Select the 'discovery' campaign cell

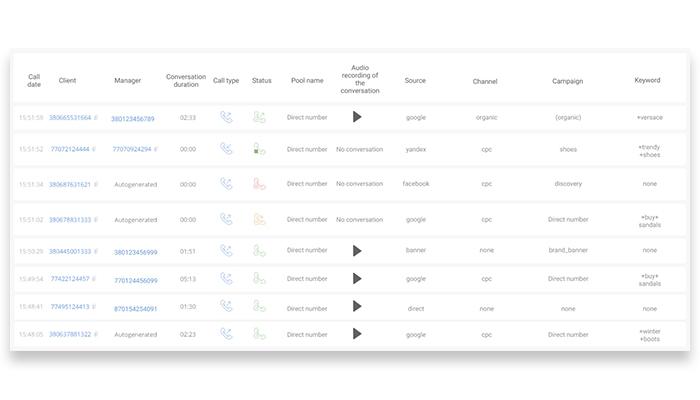point(568,183)
